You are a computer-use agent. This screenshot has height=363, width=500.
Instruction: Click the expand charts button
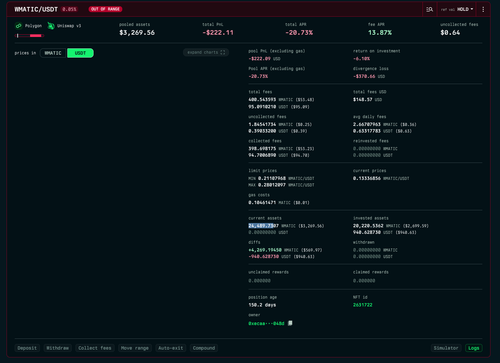206,52
